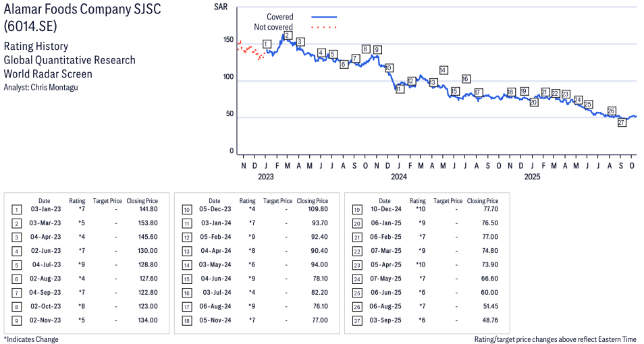644x344 pixels.
Task: Click chart marker 1 on the graph
Action: point(267,44)
